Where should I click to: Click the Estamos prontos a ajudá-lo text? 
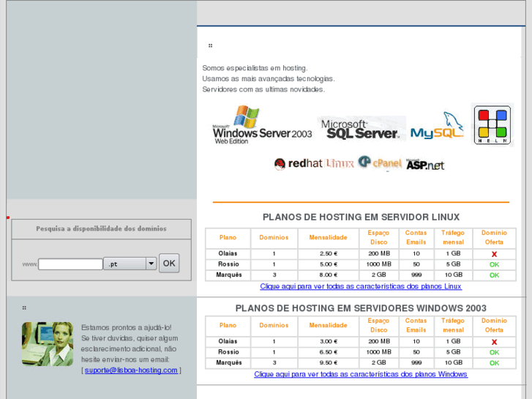pos(126,328)
